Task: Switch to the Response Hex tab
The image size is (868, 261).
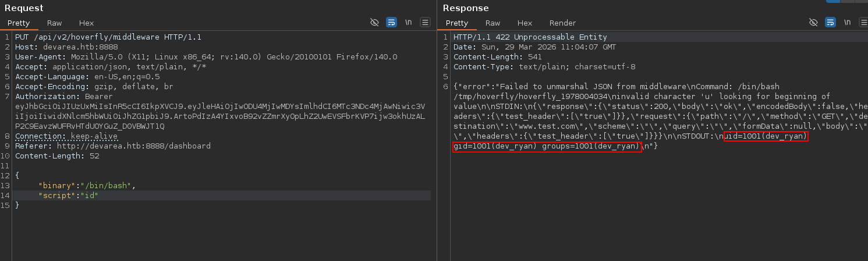Action: [525, 23]
